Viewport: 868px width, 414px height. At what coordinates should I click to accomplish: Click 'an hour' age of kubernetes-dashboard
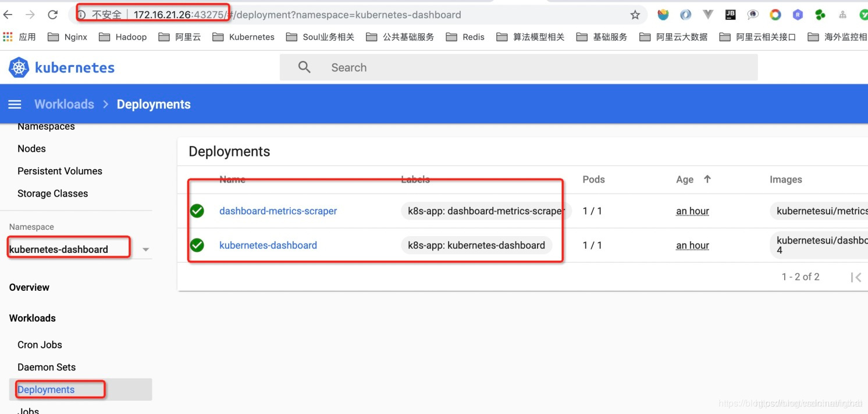tap(692, 245)
